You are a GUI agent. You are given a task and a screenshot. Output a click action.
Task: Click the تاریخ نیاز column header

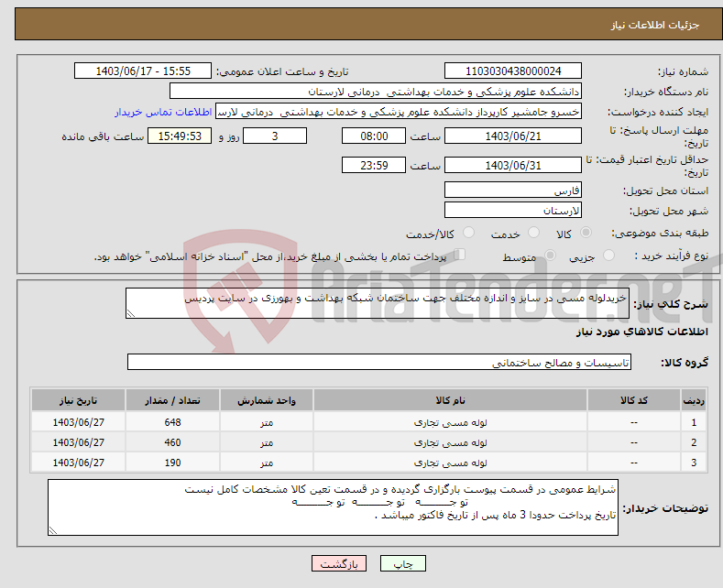[x=79, y=400]
